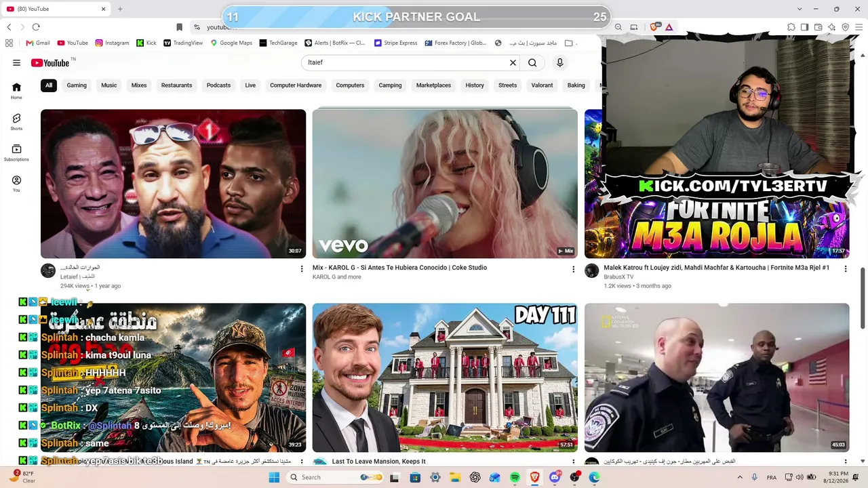Zoom control magnifier in the address bar
This screenshot has height=488, width=868.
[x=618, y=27]
